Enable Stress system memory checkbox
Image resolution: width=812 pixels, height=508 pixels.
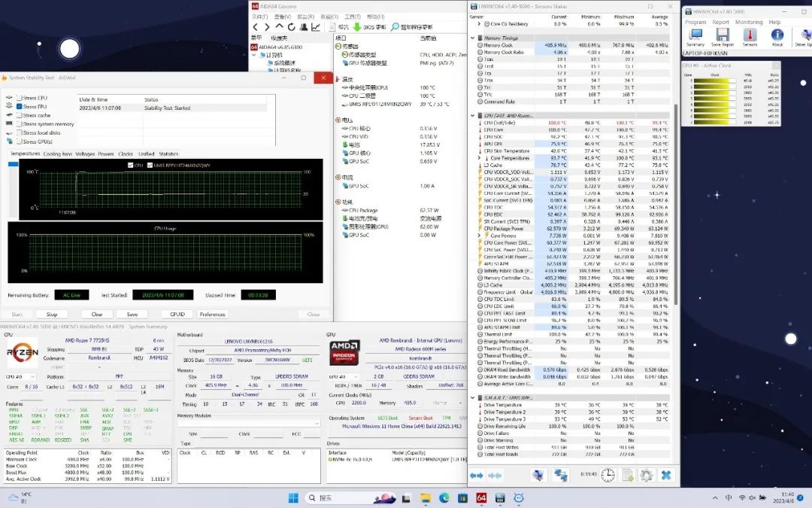19,124
